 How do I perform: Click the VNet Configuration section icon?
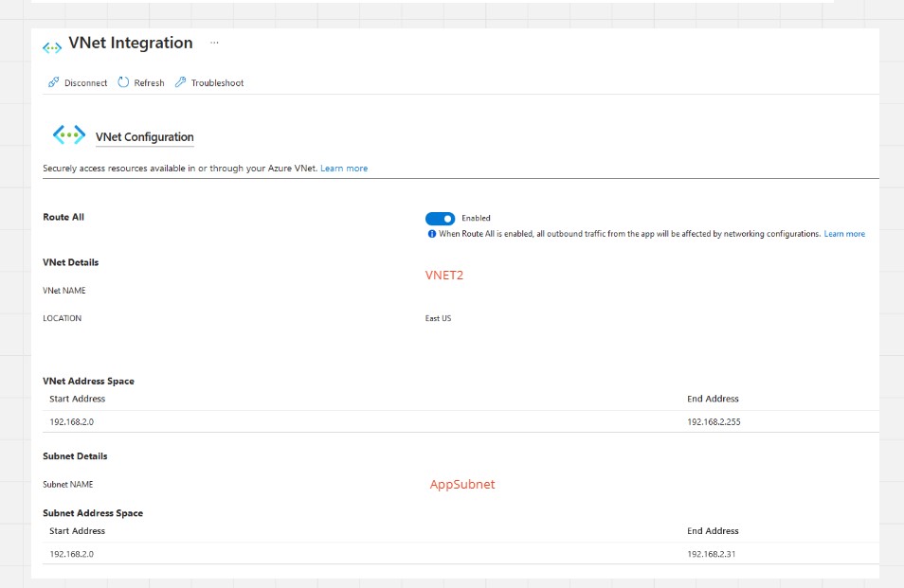(x=69, y=135)
